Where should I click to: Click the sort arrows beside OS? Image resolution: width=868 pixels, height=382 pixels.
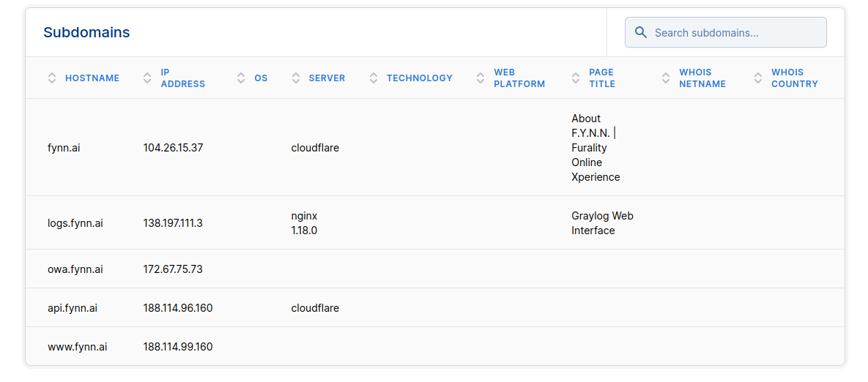pyautogui.click(x=242, y=78)
